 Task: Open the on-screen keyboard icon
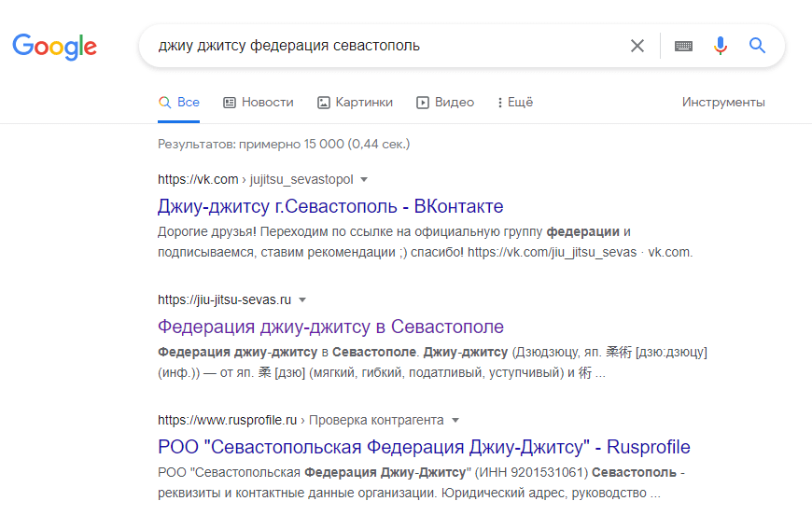coord(683,46)
